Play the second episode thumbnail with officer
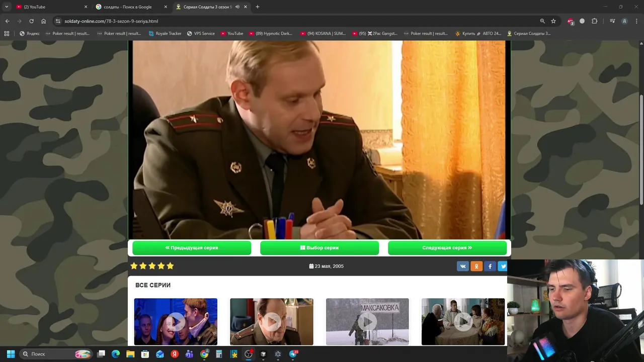 point(272,322)
